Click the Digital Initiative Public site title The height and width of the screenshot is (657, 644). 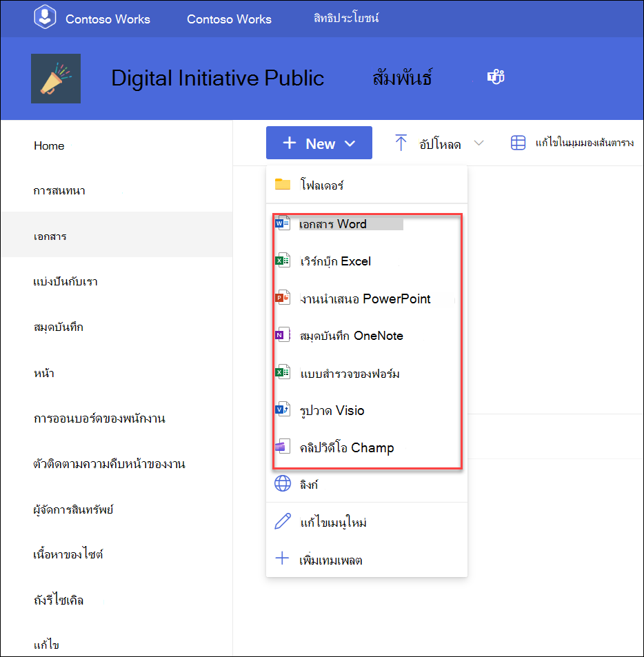[x=217, y=78]
